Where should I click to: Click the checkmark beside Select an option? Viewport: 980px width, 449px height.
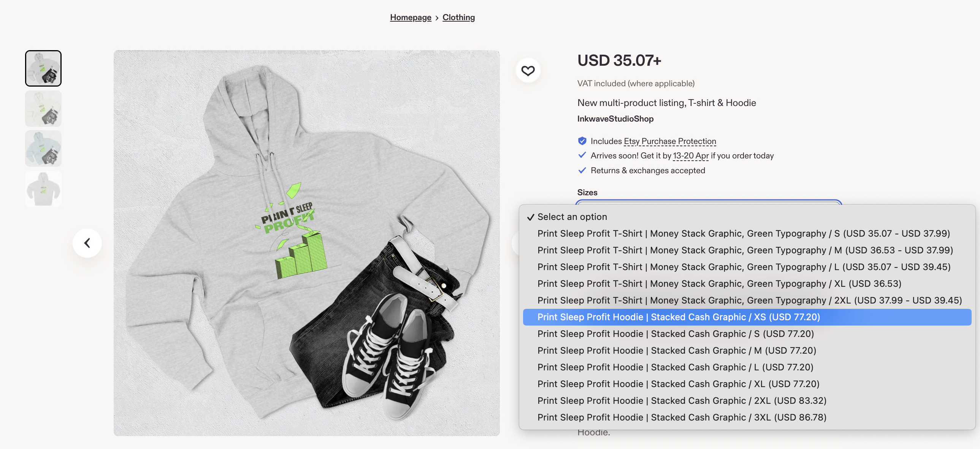530,217
